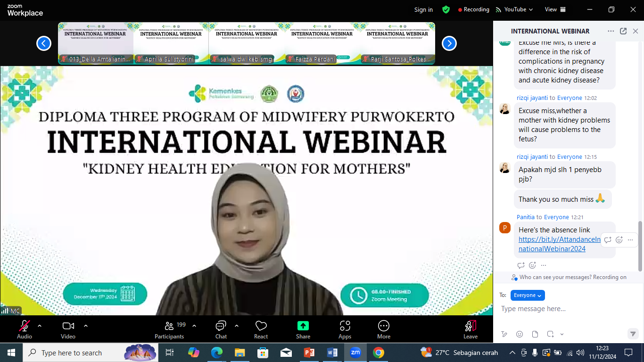Open emoji picker in chat composer
The height and width of the screenshot is (362, 644).
[520, 334]
